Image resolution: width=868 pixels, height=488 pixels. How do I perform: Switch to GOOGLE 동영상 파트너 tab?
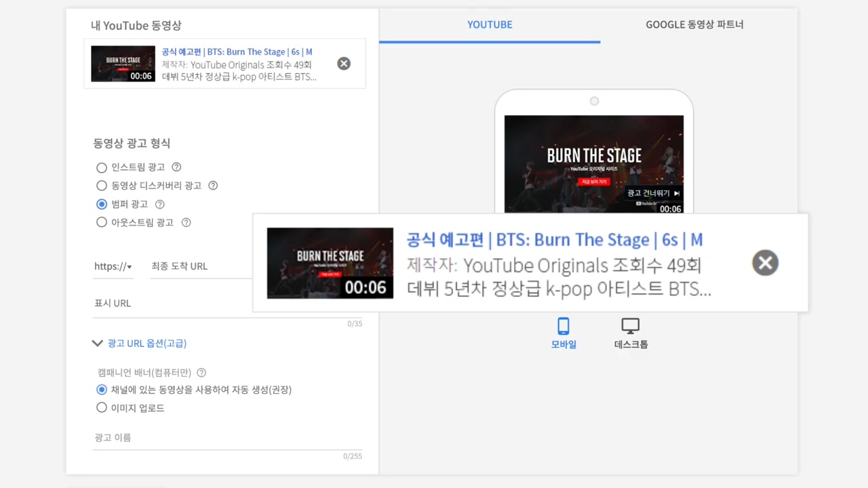click(694, 24)
